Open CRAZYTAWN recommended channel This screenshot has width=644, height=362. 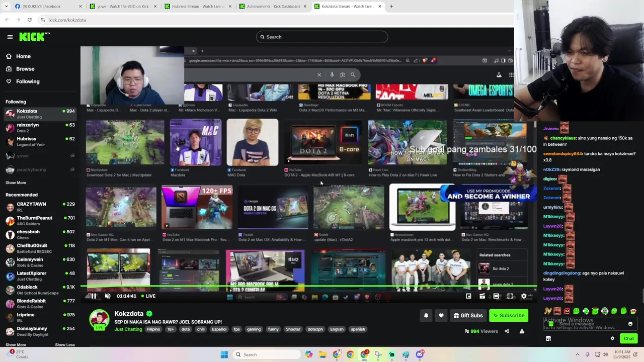pyautogui.click(x=40, y=207)
